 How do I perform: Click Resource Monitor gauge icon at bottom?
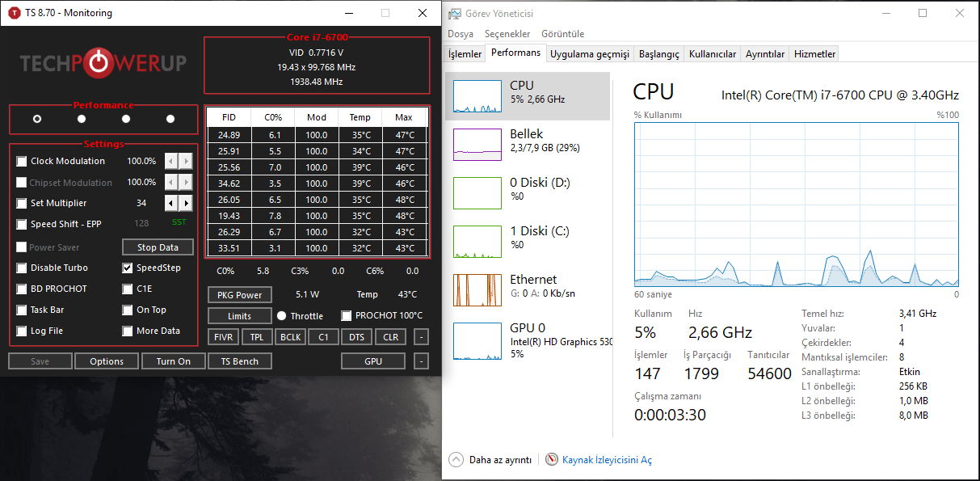pos(552,459)
